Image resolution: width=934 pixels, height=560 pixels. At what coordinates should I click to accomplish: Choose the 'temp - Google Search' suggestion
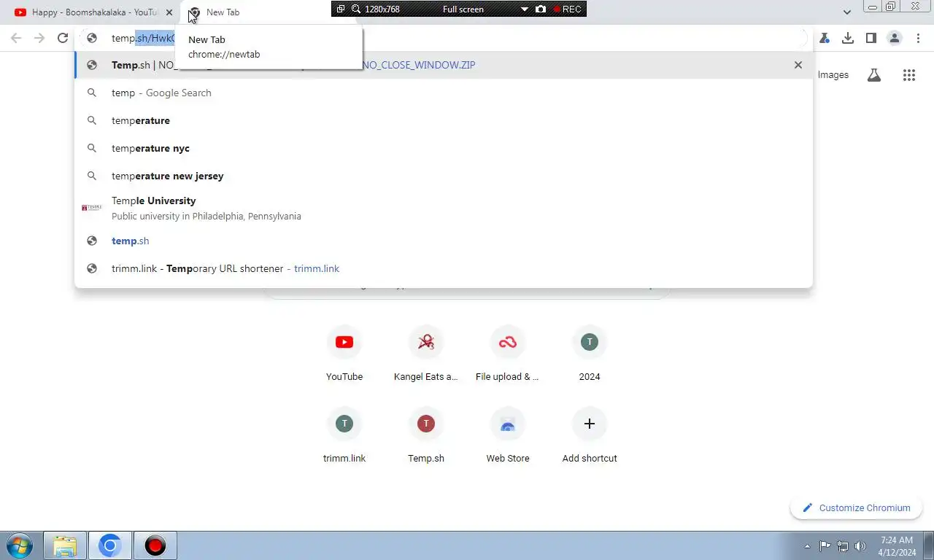[x=444, y=93]
